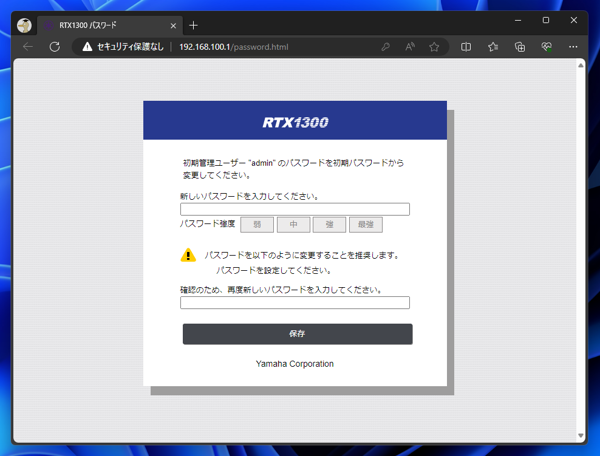Reload the password page
The height and width of the screenshot is (456, 600).
55,47
